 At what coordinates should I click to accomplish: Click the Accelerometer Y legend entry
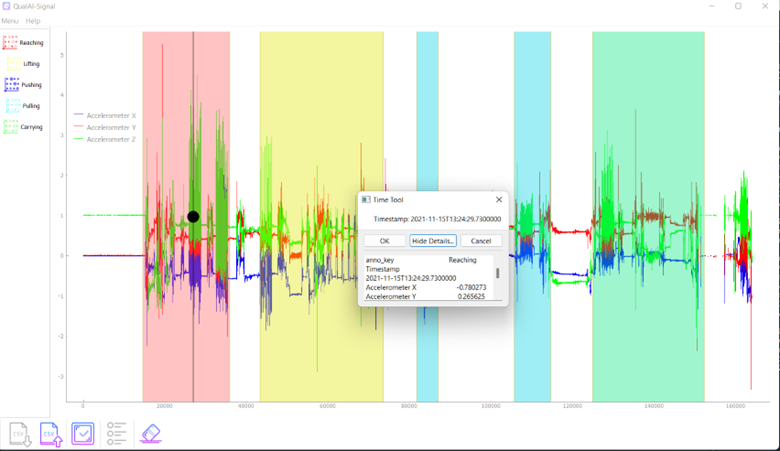click(105, 127)
